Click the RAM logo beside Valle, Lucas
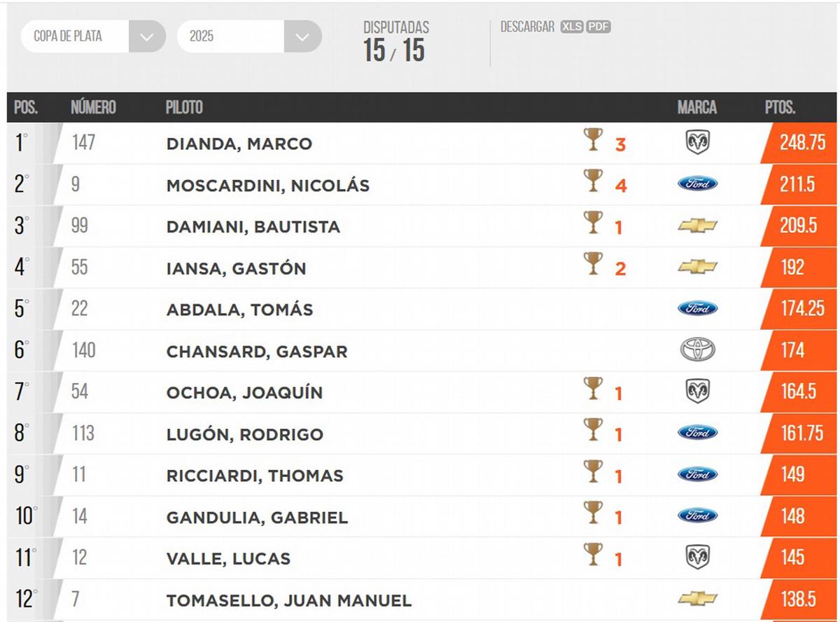The height and width of the screenshot is (622, 840). click(x=697, y=558)
